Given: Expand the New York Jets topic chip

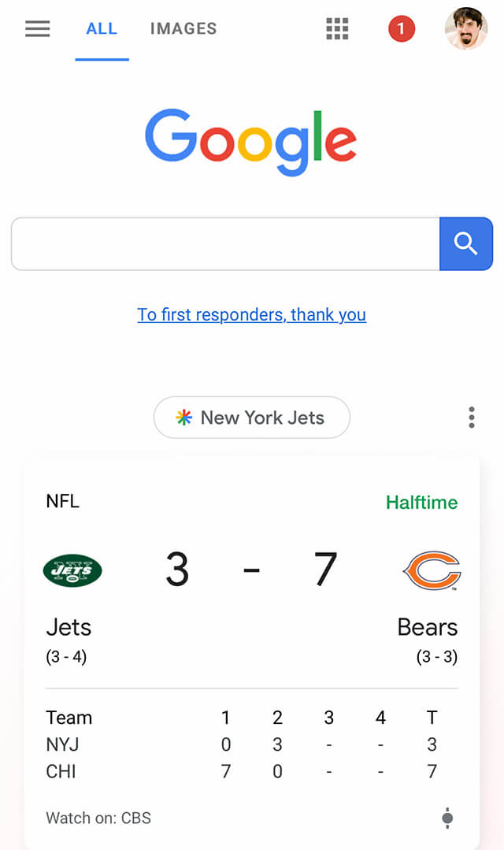Looking at the screenshot, I should (252, 418).
